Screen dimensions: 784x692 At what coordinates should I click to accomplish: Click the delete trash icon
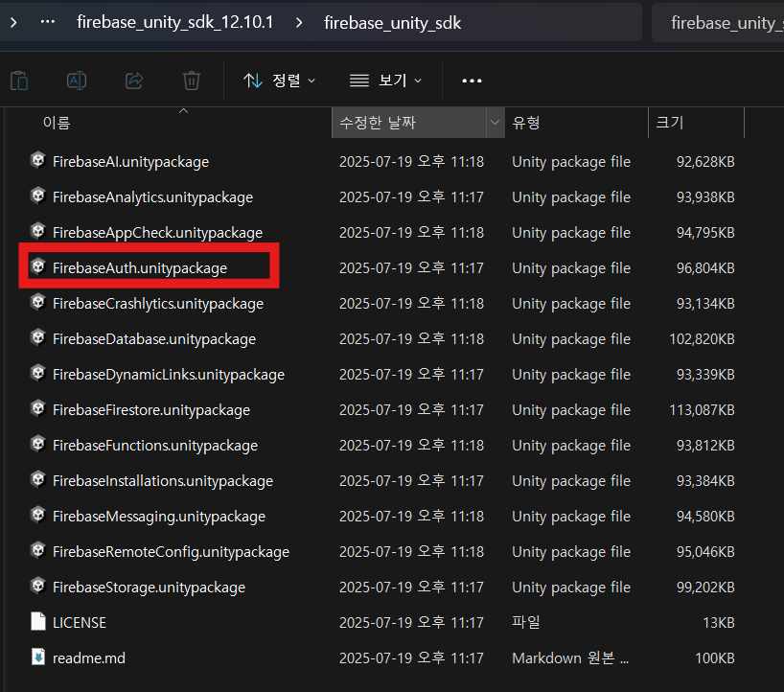(192, 81)
